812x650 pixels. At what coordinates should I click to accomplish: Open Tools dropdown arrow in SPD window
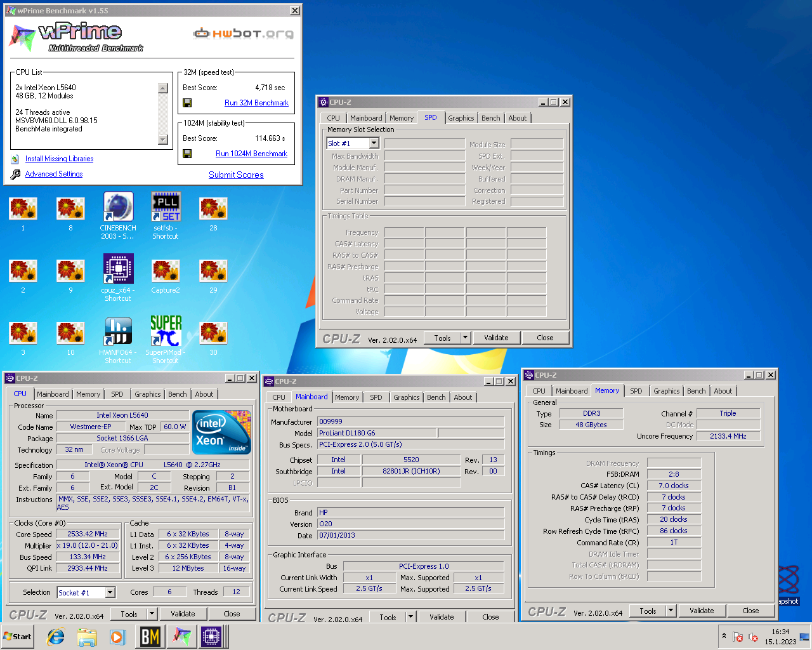pyautogui.click(x=465, y=338)
